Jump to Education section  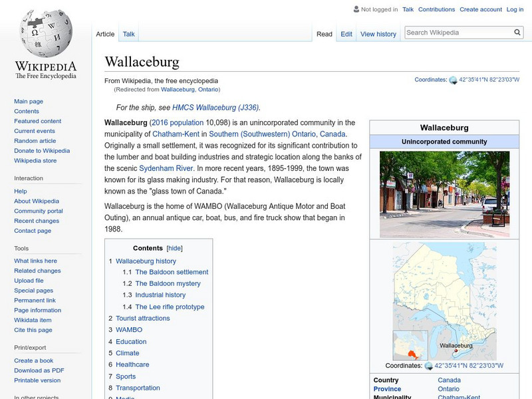(x=131, y=341)
